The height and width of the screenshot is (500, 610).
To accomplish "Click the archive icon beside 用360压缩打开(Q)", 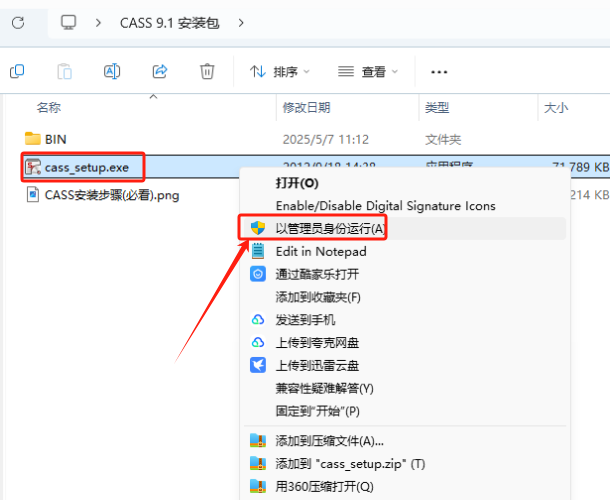I will pos(258,486).
